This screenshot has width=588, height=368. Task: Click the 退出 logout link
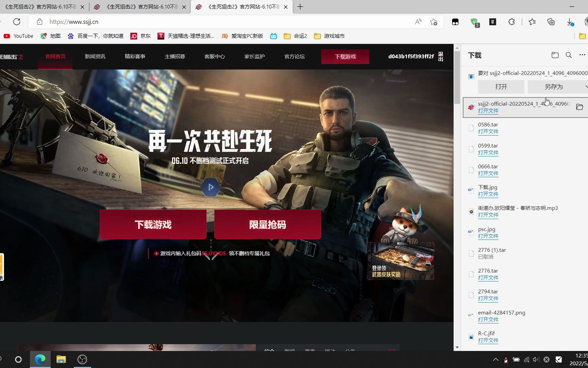pyautogui.click(x=441, y=57)
